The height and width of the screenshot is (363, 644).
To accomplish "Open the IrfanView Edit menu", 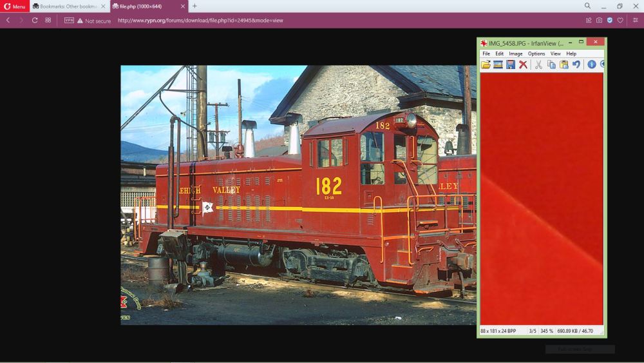I will click(x=500, y=54).
